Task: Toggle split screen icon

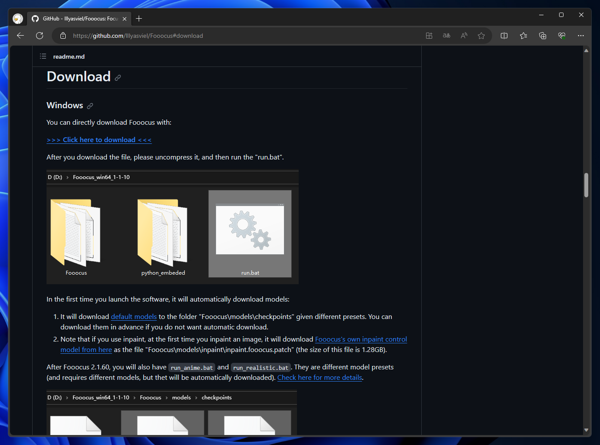Action: (504, 36)
